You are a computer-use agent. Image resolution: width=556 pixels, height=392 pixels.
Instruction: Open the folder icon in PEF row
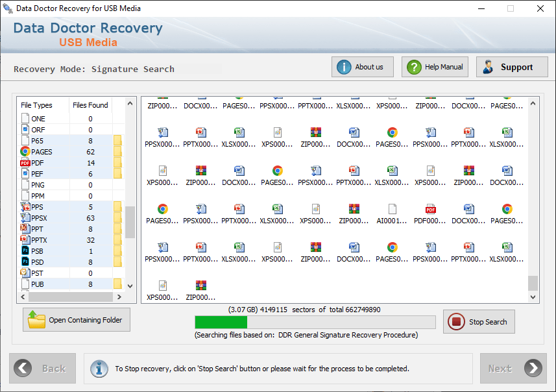[x=117, y=173]
